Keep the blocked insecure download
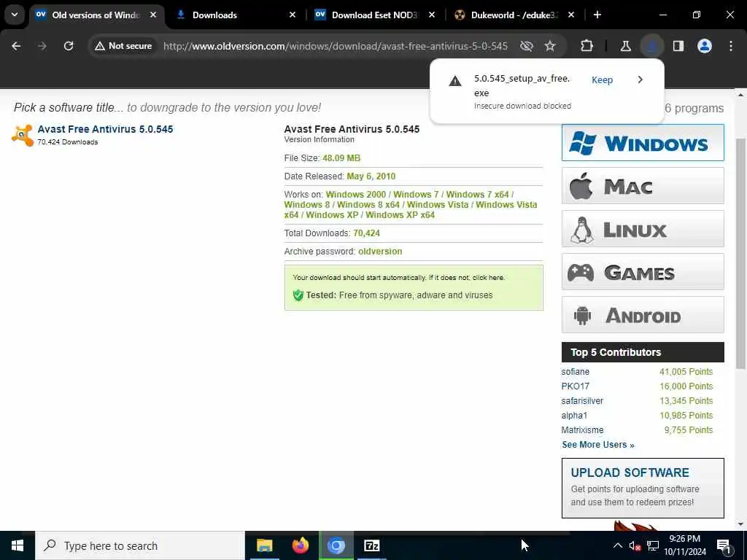Screen dimensions: 747x560 click(x=602, y=80)
